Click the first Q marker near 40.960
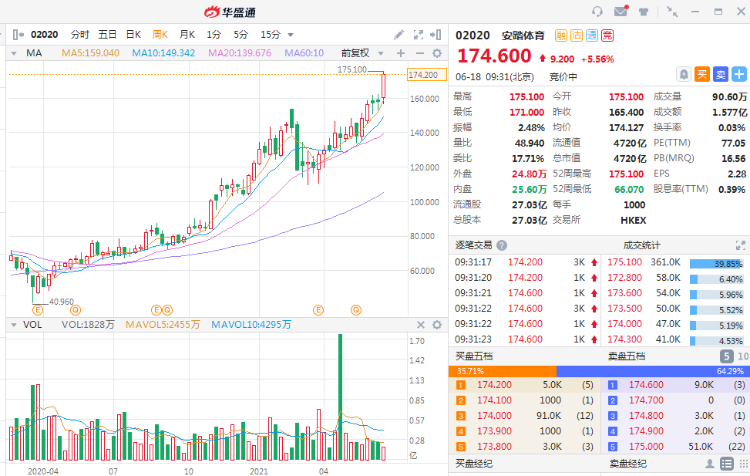Image resolution: width=750 pixels, height=476 pixels. 76,310
